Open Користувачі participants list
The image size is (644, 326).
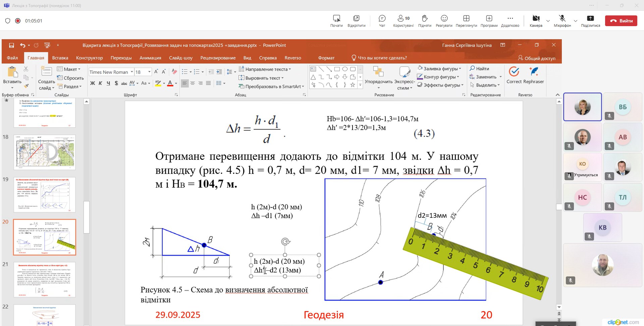coord(403,21)
